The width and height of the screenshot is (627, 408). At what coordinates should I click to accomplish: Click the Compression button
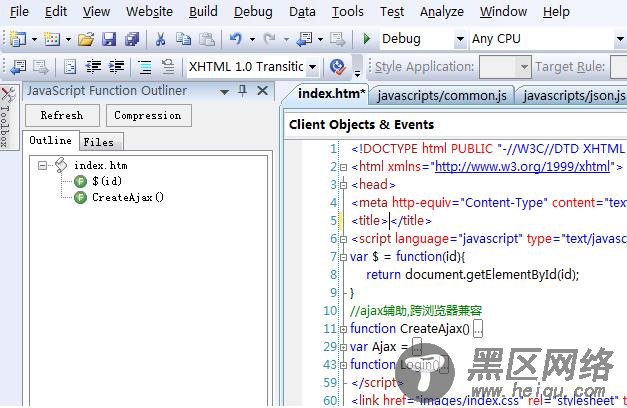pos(149,115)
